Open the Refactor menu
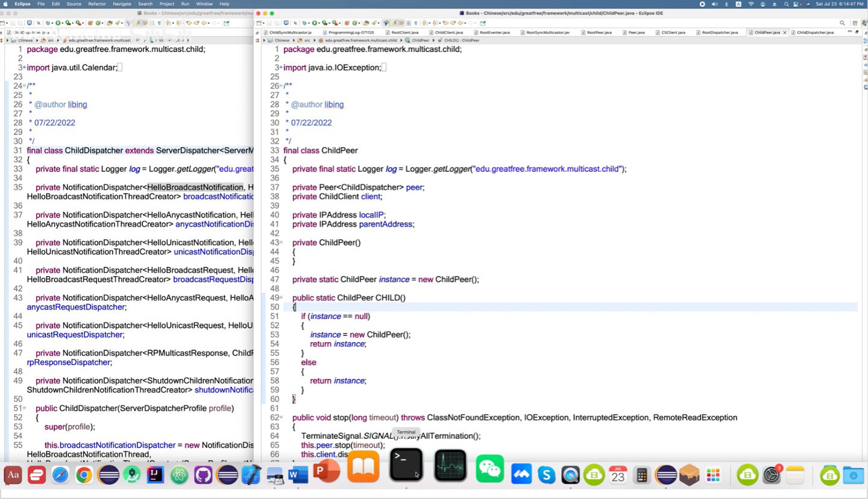The width and height of the screenshot is (868, 499). (x=97, y=4)
